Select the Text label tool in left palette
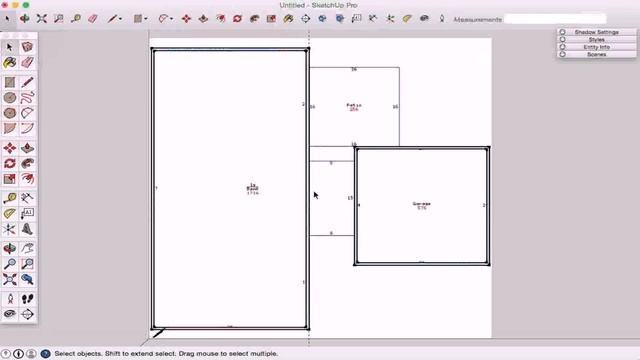This screenshot has width=640, height=360. pyautogui.click(x=27, y=213)
